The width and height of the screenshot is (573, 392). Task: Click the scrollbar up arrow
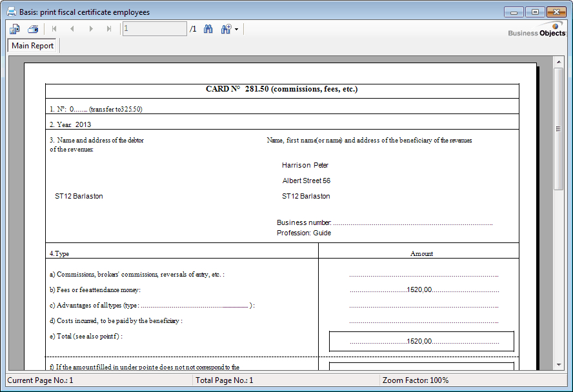560,62
